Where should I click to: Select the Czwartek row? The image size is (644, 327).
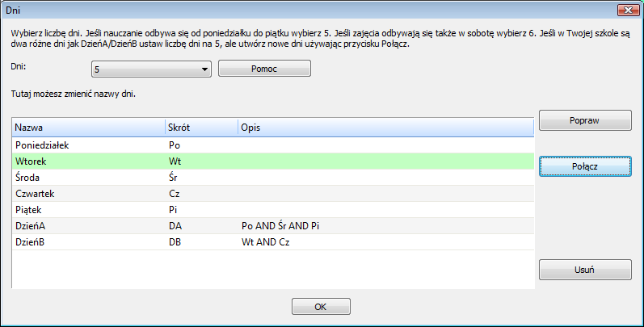click(273, 193)
